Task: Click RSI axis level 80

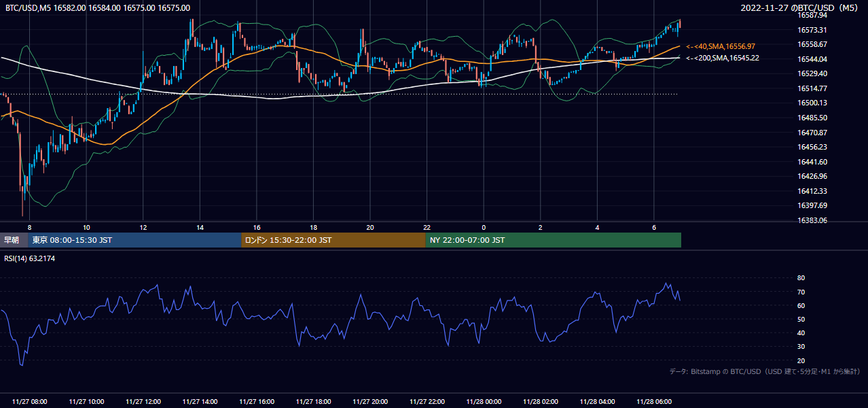Action: click(801, 278)
